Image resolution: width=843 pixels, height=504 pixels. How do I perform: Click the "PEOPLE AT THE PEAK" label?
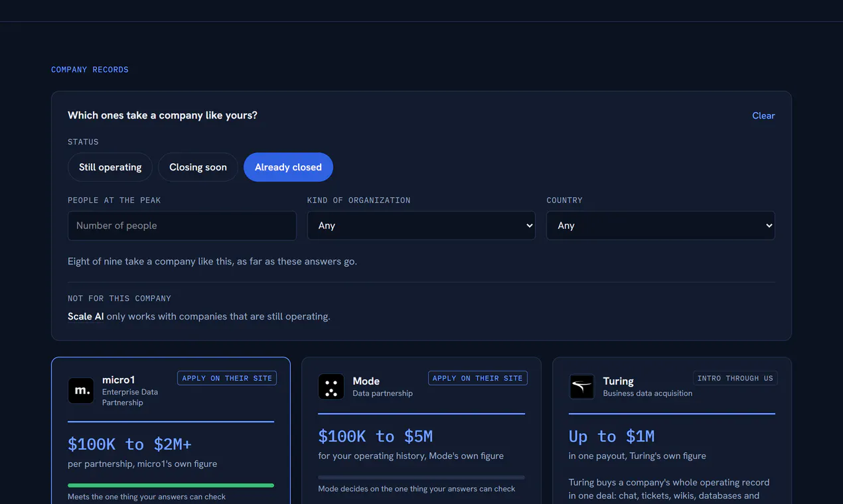pos(114,200)
